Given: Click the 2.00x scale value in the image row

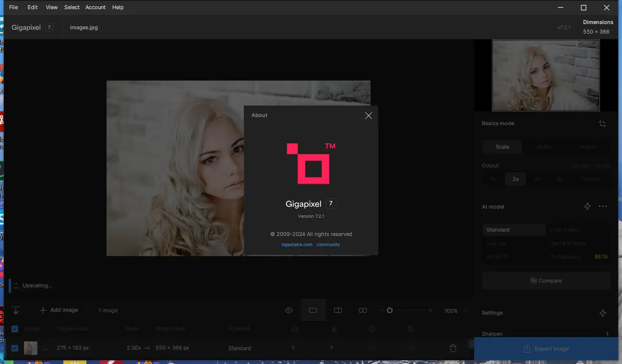Looking at the screenshot, I should point(134,348).
